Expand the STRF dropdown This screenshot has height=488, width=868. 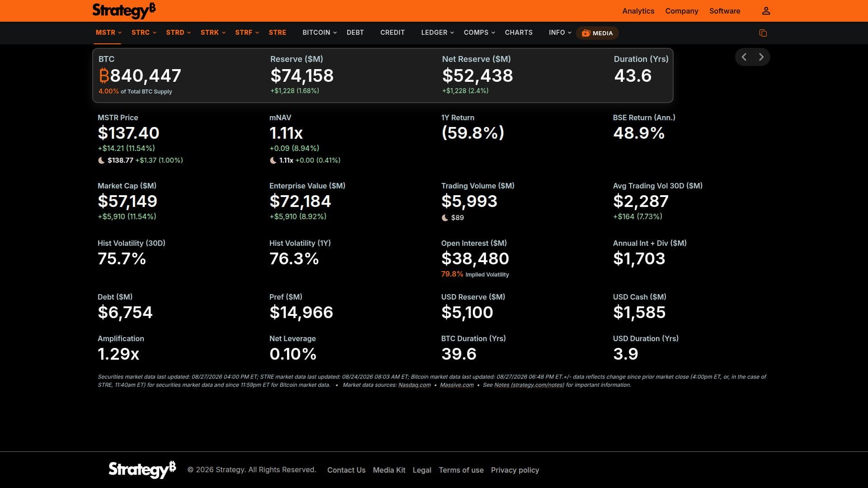point(247,33)
